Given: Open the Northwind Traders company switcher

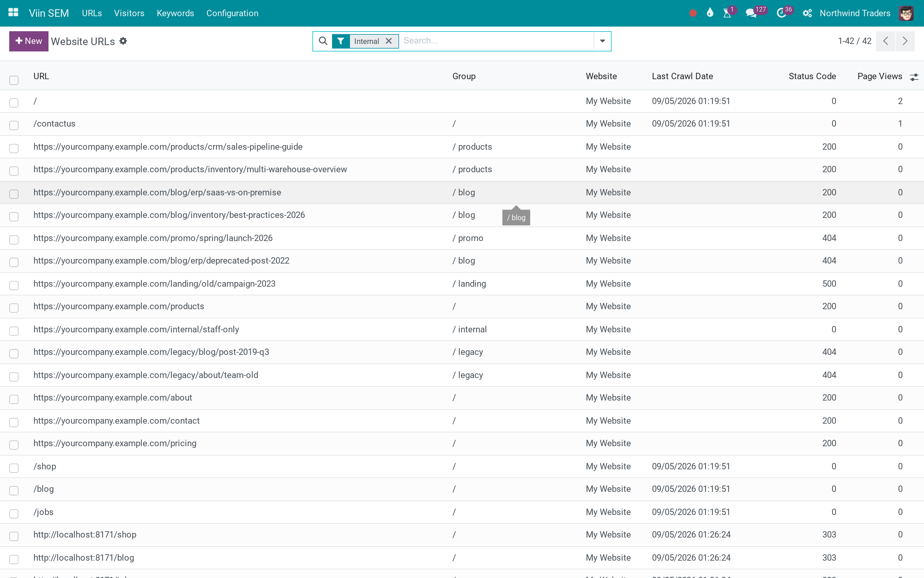Looking at the screenshot, I should (855, 13).
